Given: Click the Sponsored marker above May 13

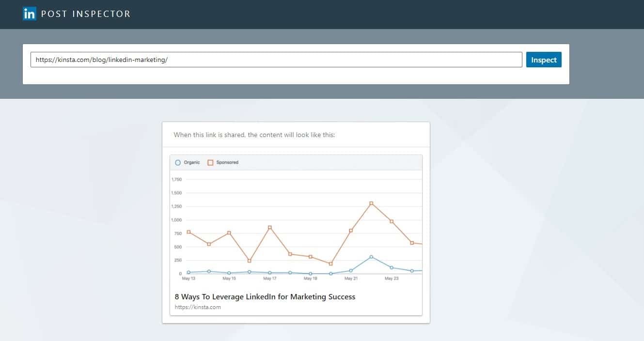Looking at the screenshot, I should pos(188,232).
